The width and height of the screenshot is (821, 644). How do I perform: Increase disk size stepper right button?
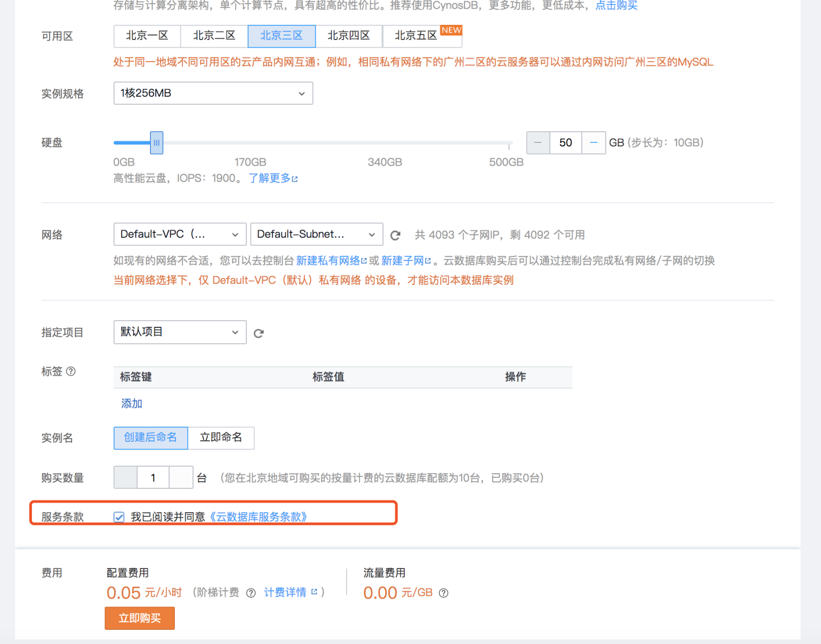tap(593, 143)
